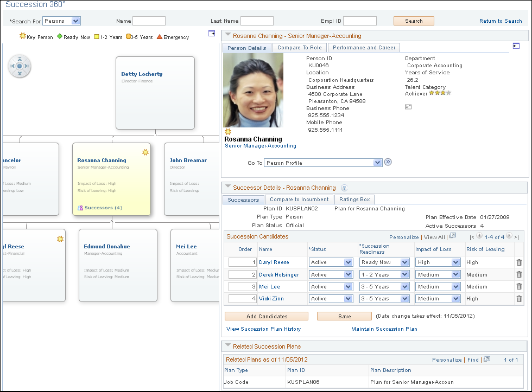Open Succession Candidates grid in new window icon

tap(453, 236)
